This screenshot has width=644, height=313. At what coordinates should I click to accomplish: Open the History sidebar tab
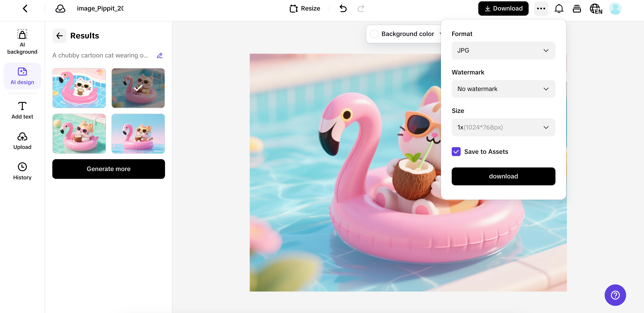point(22,171)
